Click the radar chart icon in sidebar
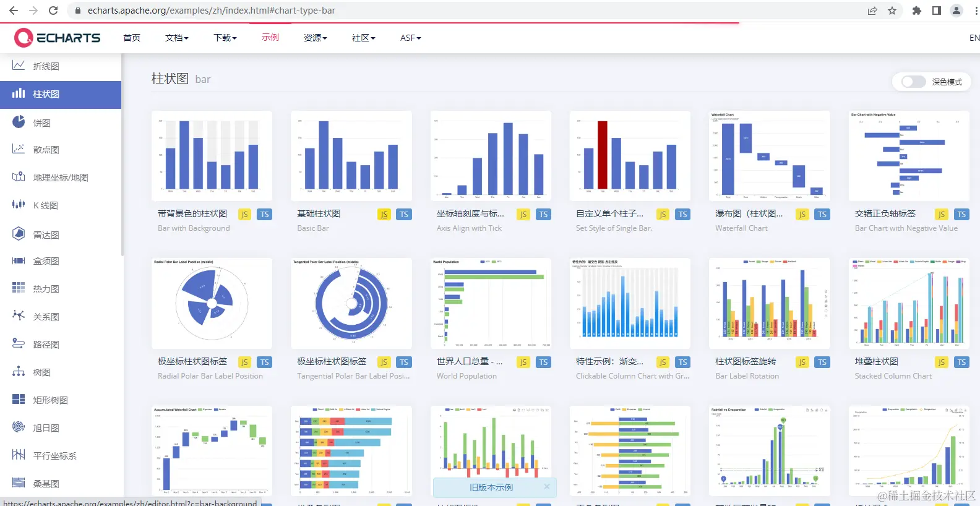This screenshot has height=506, width=980. 19,234
